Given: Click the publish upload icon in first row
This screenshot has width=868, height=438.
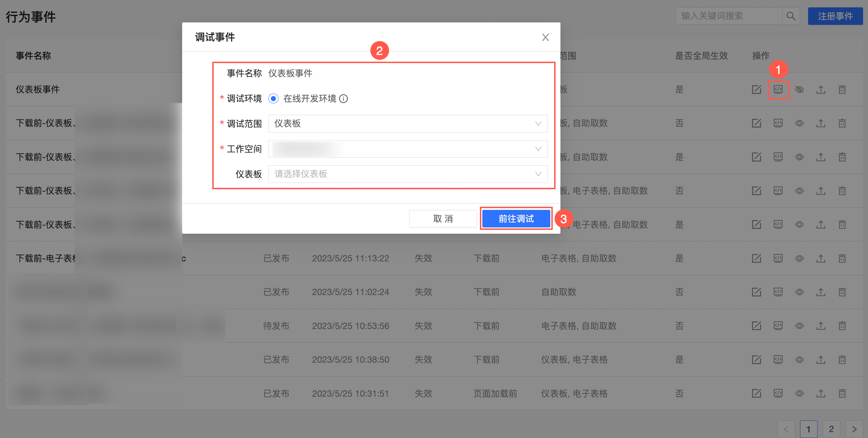Looking at the screenshot, I should point(821,90).
